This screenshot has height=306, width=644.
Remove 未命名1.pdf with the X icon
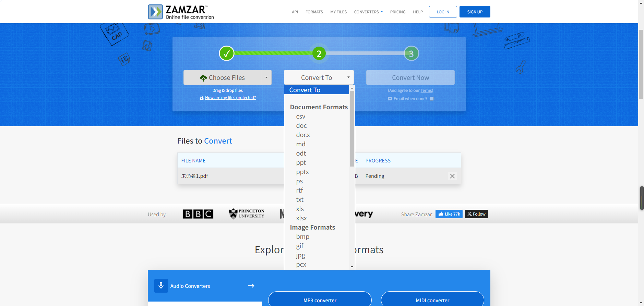[x=452, y=176]
